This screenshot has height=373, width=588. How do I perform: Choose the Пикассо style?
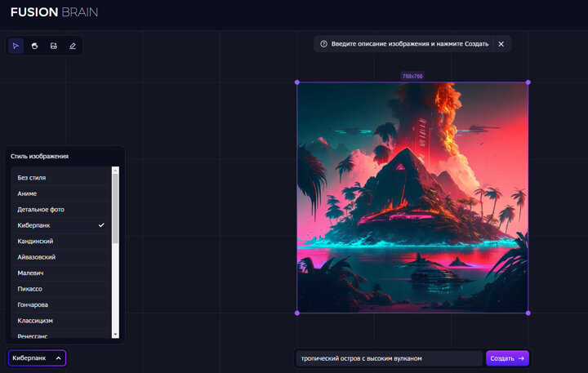(61, 289)
